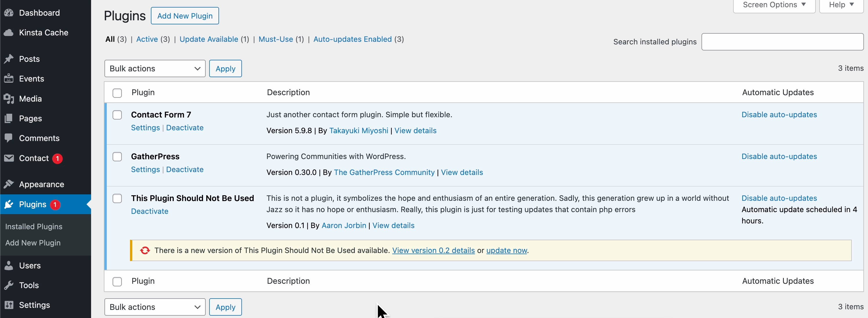
Task: Show All plugins filter
Action: 110,39
